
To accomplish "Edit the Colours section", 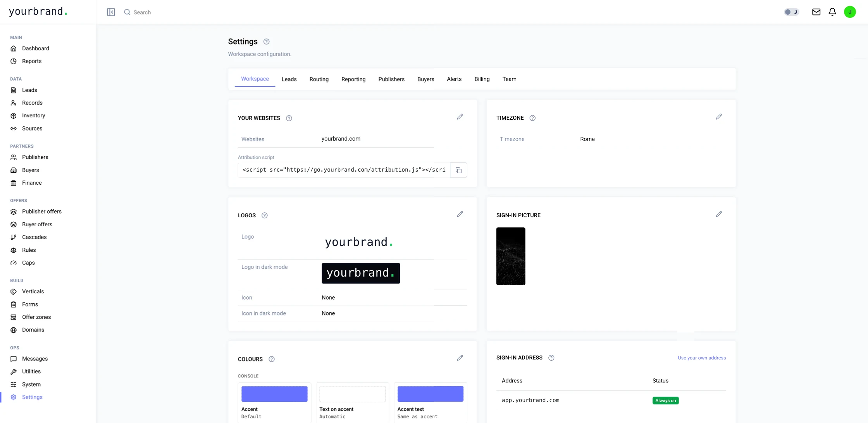I will point(460,358).
